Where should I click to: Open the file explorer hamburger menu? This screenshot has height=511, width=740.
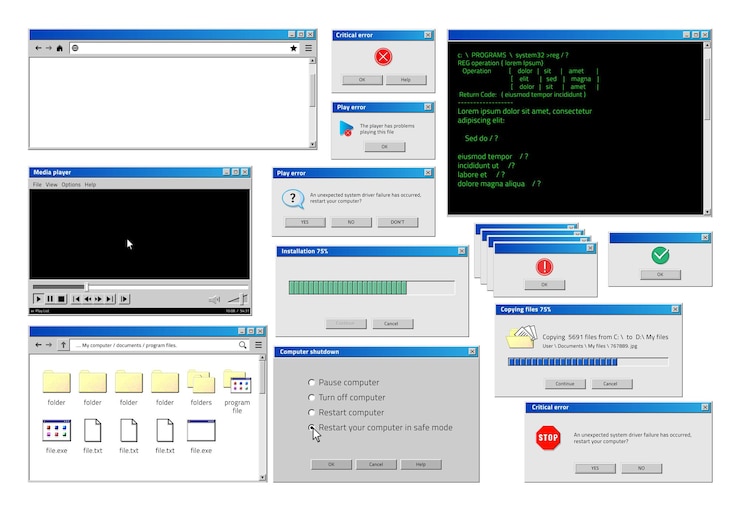tap(259, 345)
